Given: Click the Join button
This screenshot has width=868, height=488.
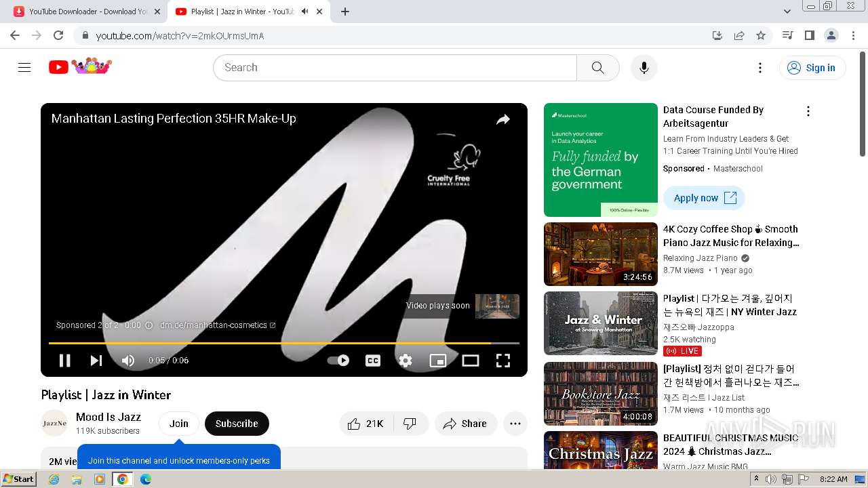Looking at the screenshot, I should [179, 424].
